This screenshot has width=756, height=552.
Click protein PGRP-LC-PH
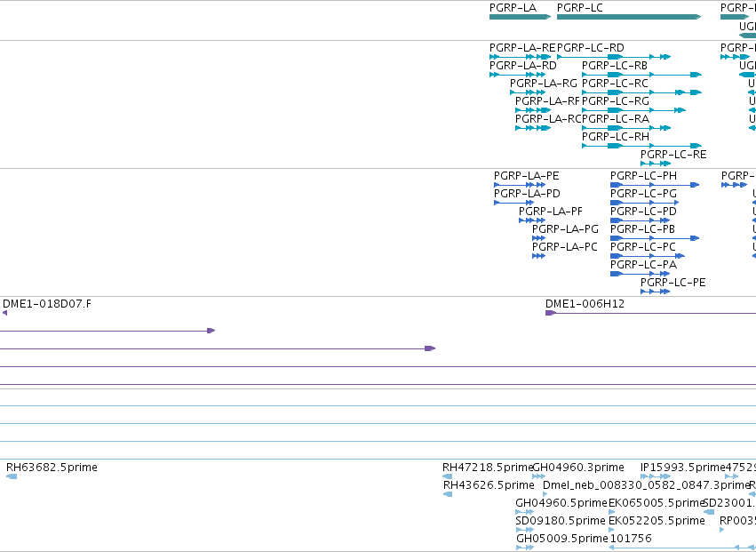coord(655,185)
